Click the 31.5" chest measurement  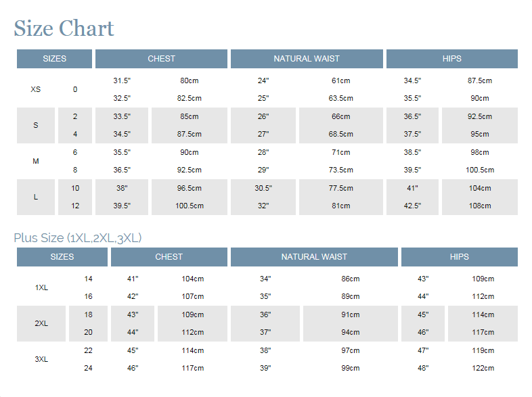click(x=122, y=80)
